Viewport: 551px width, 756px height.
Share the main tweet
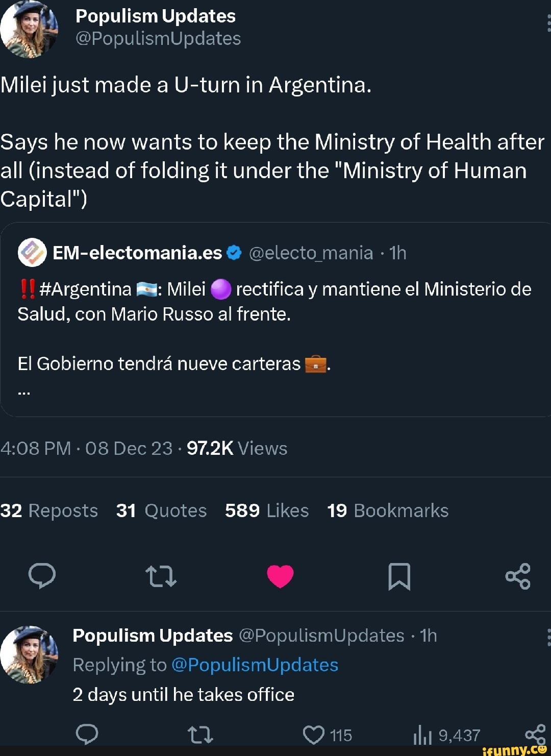518,576
